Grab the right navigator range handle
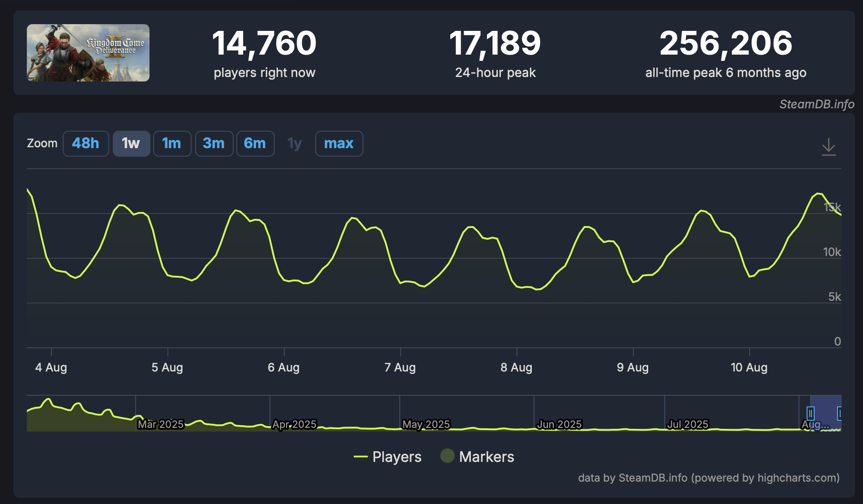 point(840,413)
